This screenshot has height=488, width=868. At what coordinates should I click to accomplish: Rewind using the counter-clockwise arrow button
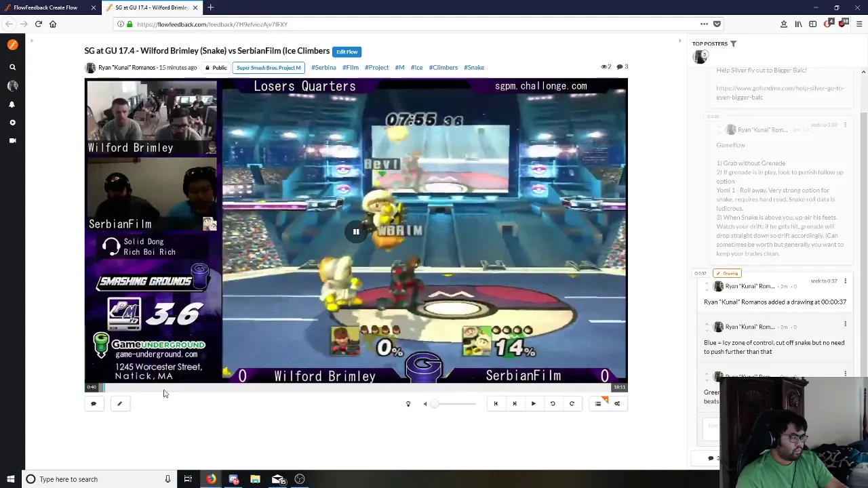tap(553, 404)
